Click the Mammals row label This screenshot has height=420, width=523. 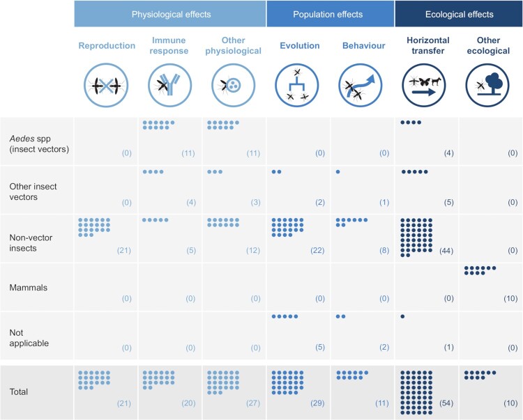(29, 288)
